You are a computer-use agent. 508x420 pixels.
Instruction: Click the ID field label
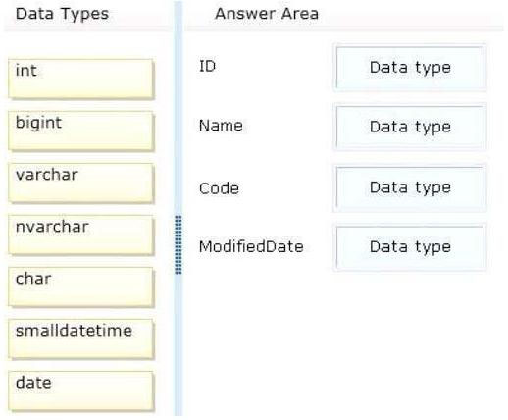208,66
